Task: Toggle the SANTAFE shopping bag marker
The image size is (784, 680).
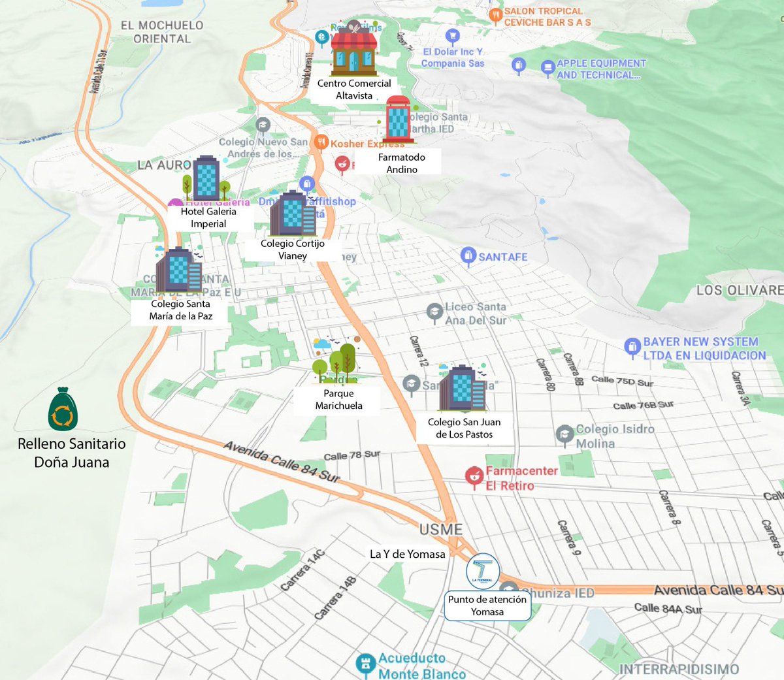Action: click(x=468, y=256)
